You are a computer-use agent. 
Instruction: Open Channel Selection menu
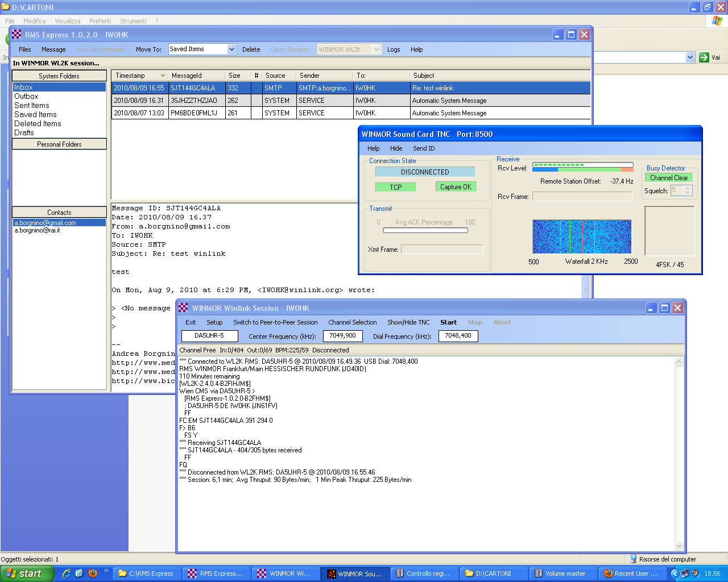pyautogui.click(x=353, y=322)
